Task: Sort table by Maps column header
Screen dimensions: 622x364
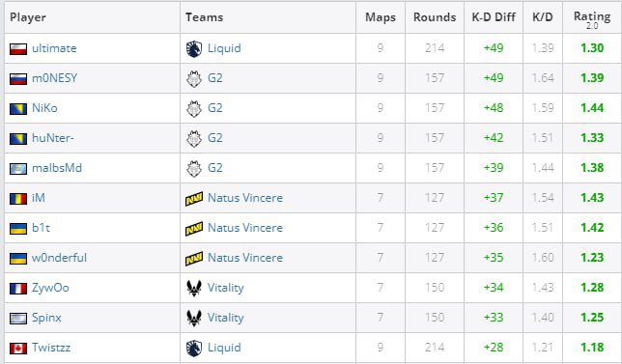Action: click(381, 17)
